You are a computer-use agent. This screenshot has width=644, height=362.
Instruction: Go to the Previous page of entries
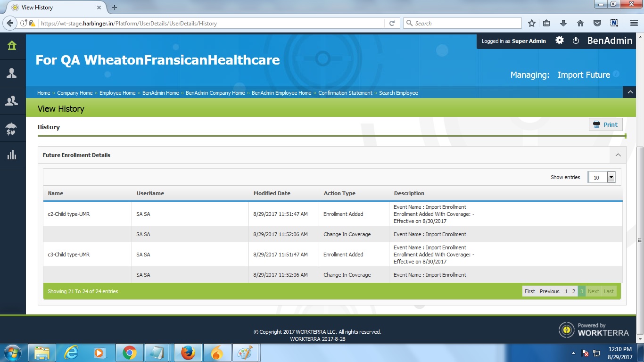coord(549,291)
